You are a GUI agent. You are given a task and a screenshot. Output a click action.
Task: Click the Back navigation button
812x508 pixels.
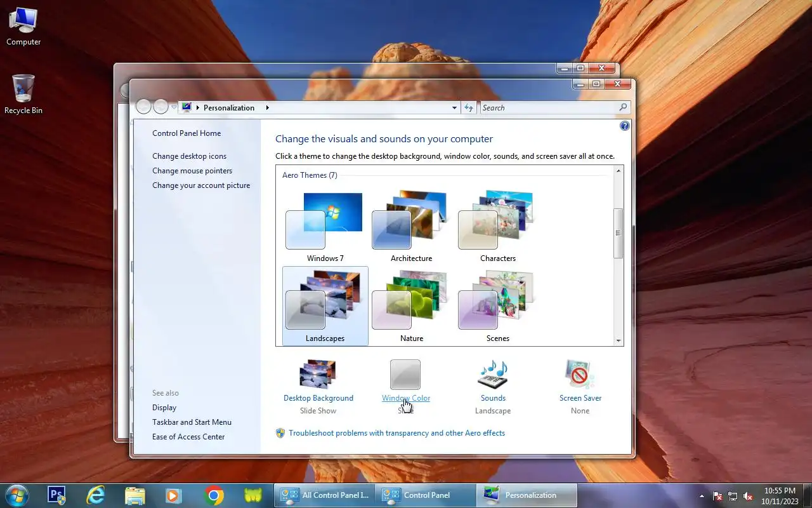144,107
